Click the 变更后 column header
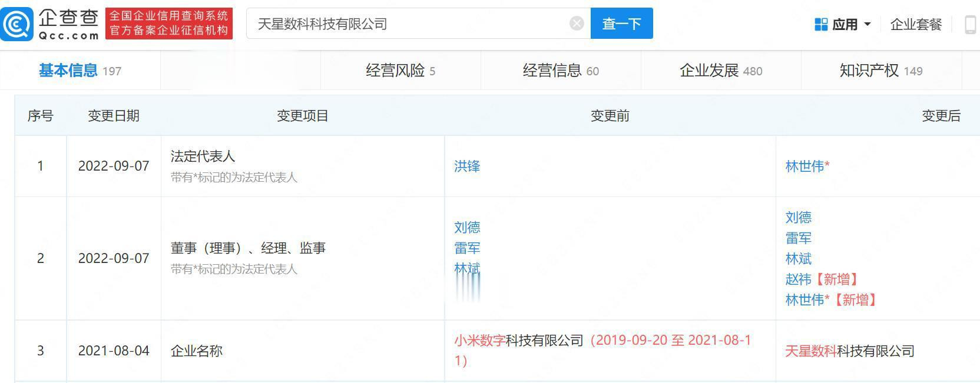The image size is (980, 383). (x=941, y=116)
